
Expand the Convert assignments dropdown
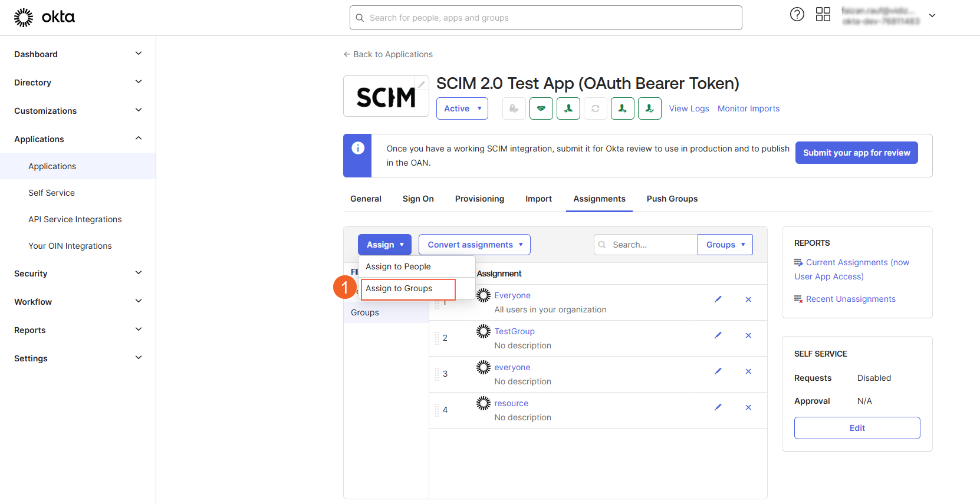coord(474,245)
